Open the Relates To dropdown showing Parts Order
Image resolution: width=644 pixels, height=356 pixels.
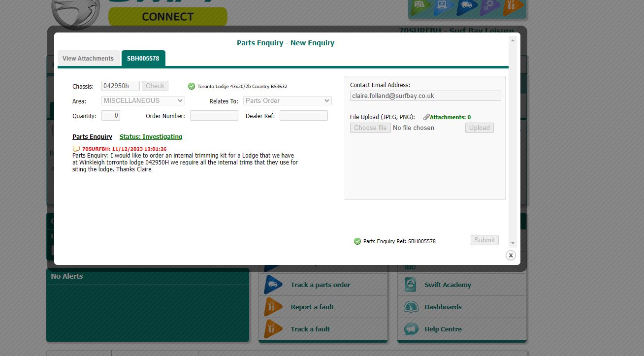(288, 100)
